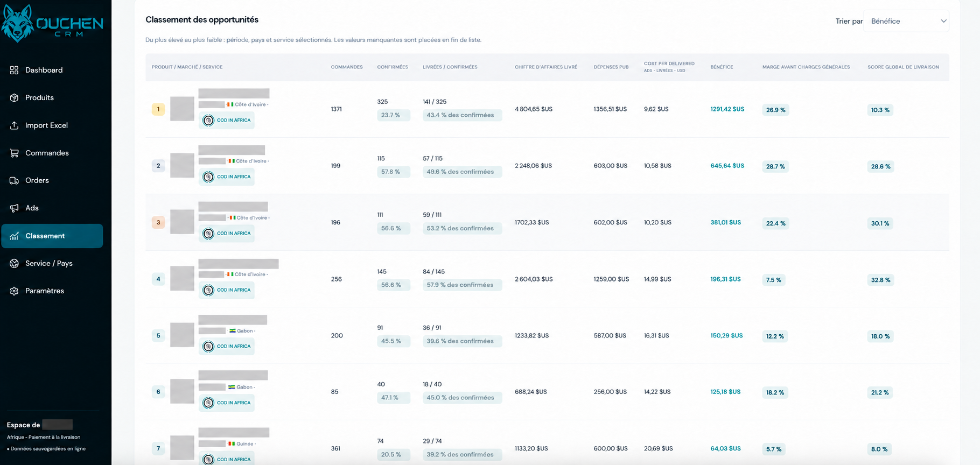The width and height of the screenshot is (980, 465).
Task: Click the 32.8 % delivery score badge
Action: click(880, 280)
